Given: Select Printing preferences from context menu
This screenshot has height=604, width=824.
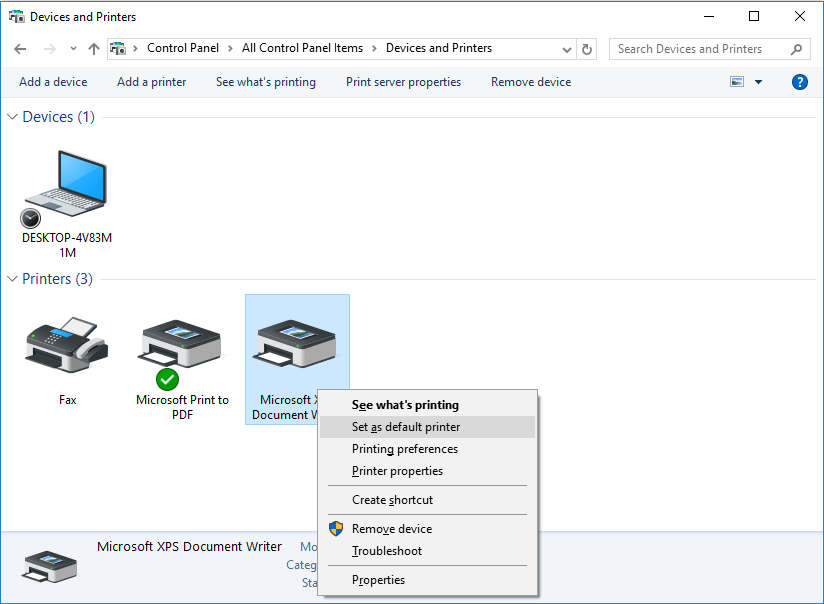Looking at the screenshot, I should 405,449.
